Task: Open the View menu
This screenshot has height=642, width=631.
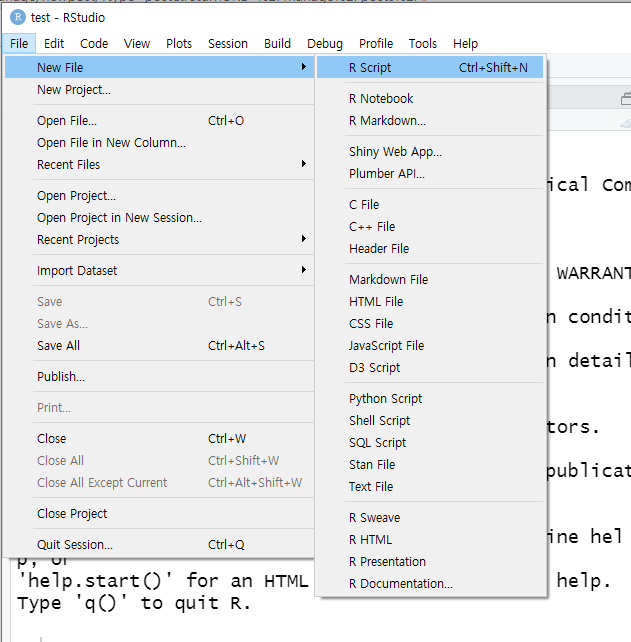Action: (137, 43)
